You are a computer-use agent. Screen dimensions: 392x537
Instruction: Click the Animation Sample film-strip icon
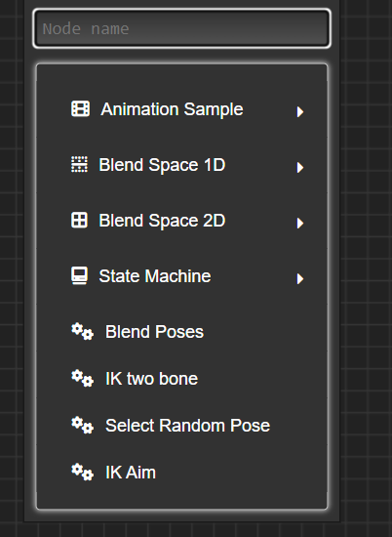pos(80,109)
